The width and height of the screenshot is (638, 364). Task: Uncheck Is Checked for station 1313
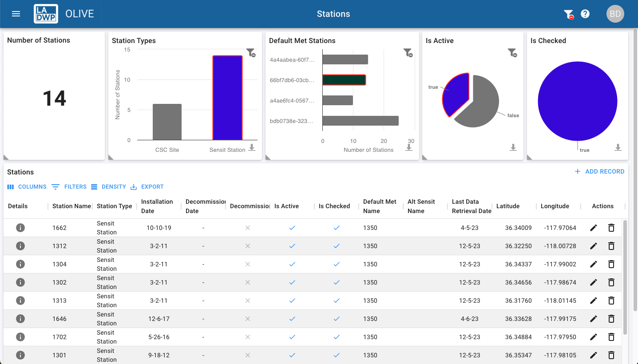click(x=337, y=301)
